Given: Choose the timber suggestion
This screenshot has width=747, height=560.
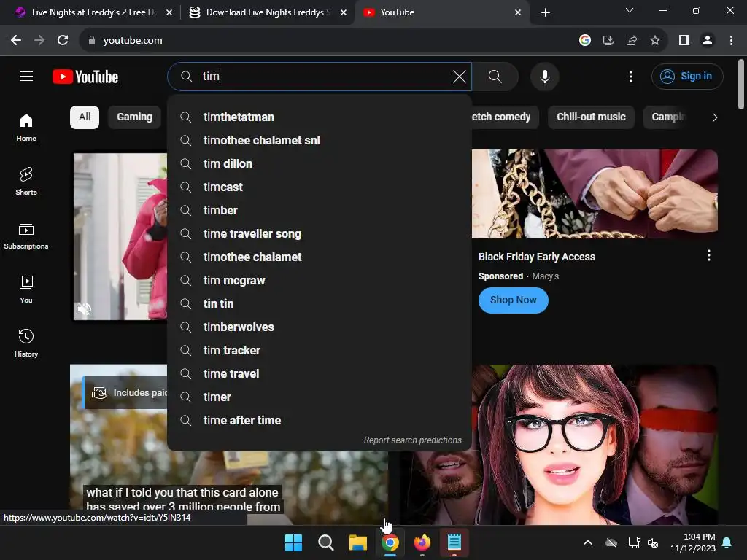Looking at the screenshot, I should pyautogui.click(x=320, y=211).
